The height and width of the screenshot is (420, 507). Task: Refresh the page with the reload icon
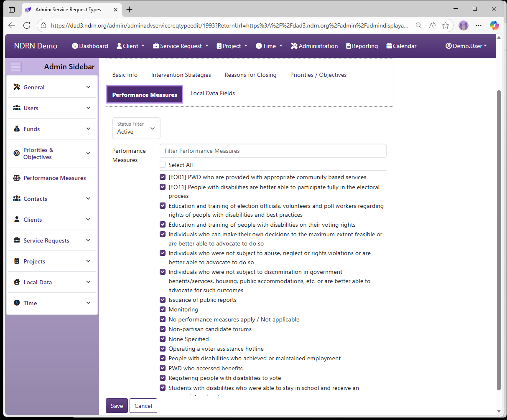pos(27,25)
